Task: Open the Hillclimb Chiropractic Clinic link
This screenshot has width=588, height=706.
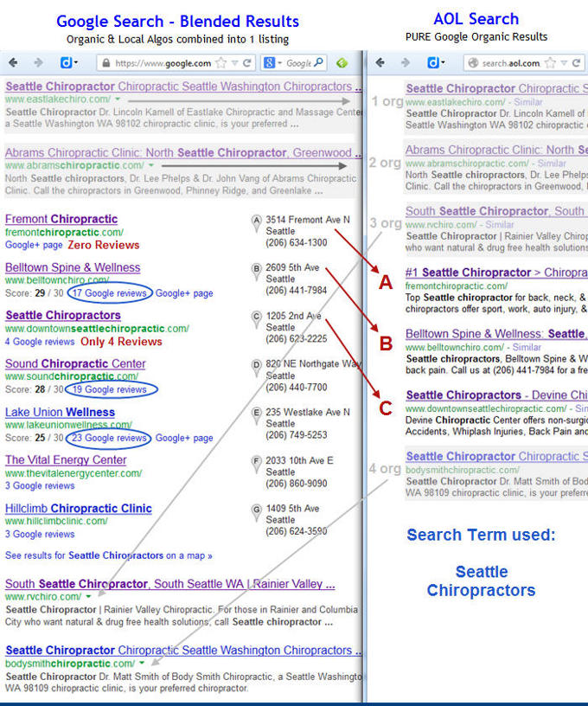Action: point(79,509)
